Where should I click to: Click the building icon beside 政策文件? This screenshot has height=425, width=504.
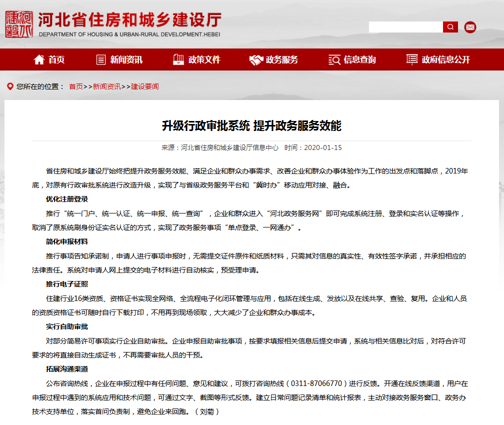[x=177, y=59]
